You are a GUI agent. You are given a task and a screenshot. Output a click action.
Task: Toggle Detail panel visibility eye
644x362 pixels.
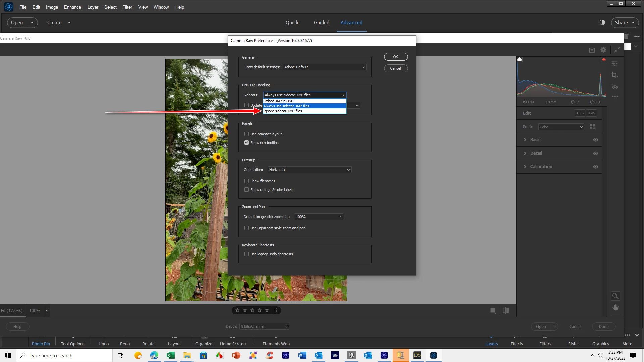point(595,153)
